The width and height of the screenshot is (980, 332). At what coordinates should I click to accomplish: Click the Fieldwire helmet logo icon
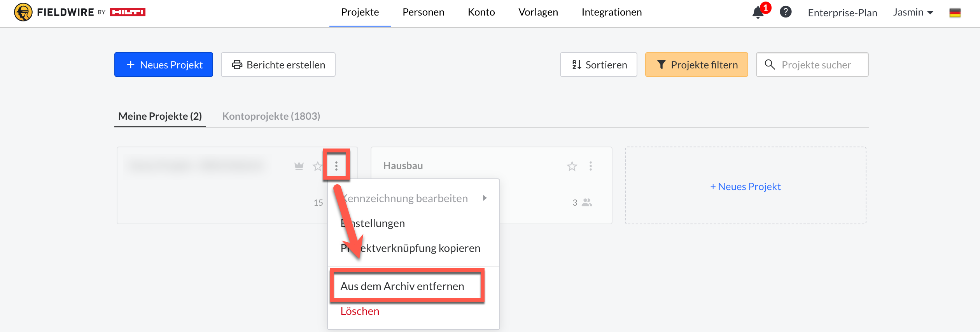pyautogui.click(x=23, y=12)
